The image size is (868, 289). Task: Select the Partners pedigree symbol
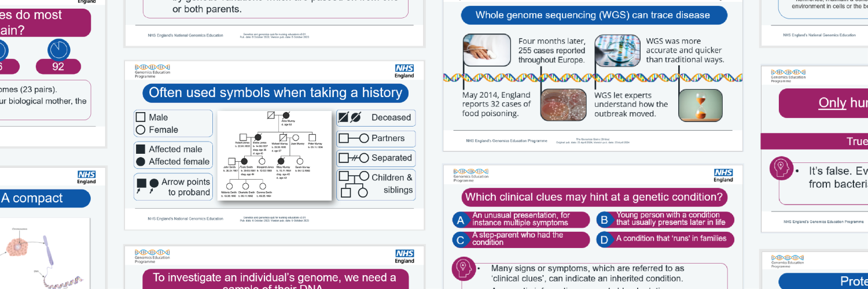pos(353,139)
